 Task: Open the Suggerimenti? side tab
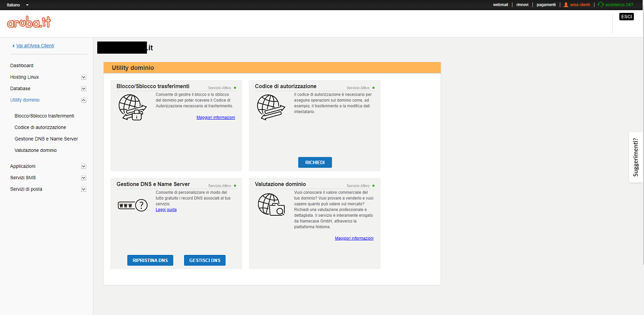click(636, 157)
